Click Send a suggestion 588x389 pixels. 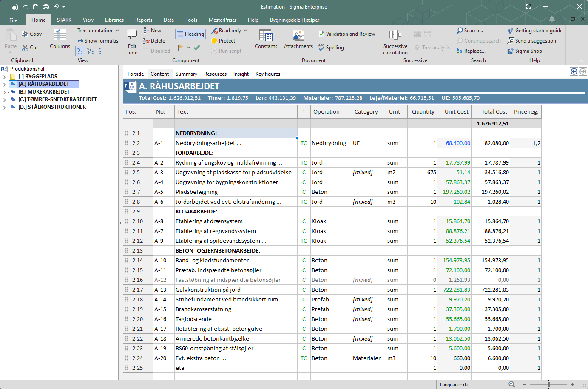point(531,41)
